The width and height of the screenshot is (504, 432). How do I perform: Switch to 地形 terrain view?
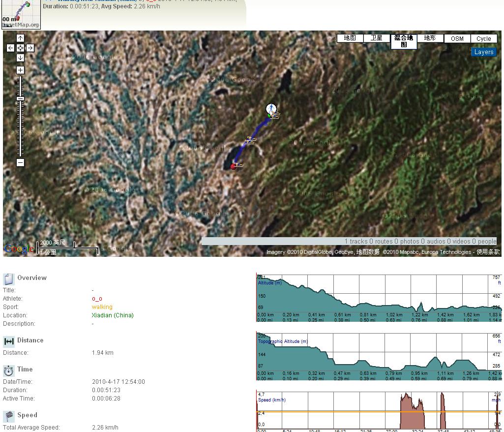click(430, 38)
